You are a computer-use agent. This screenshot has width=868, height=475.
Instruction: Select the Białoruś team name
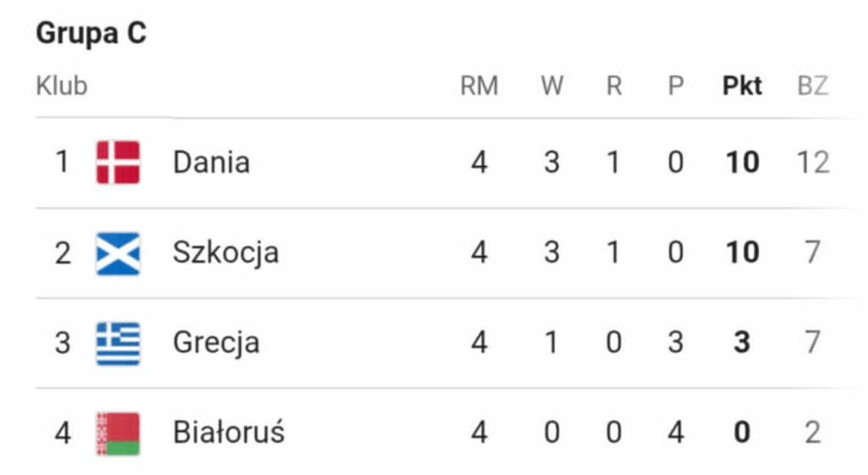[229, 433]
